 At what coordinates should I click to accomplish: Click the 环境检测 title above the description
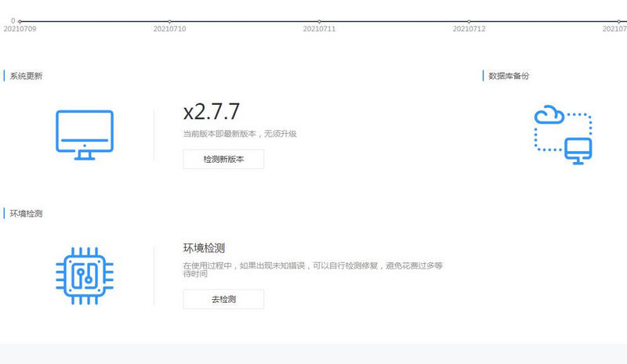pyautogui.click(x=204, y=248)
